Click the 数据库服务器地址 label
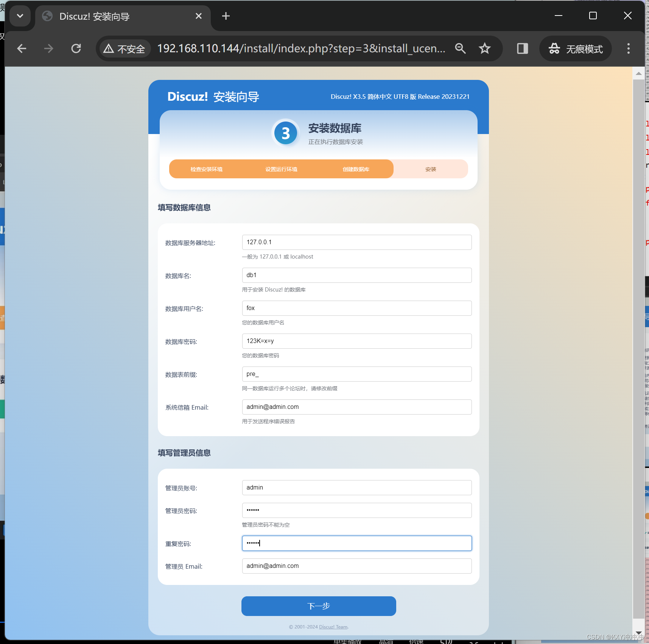 (x=190, y=243)
